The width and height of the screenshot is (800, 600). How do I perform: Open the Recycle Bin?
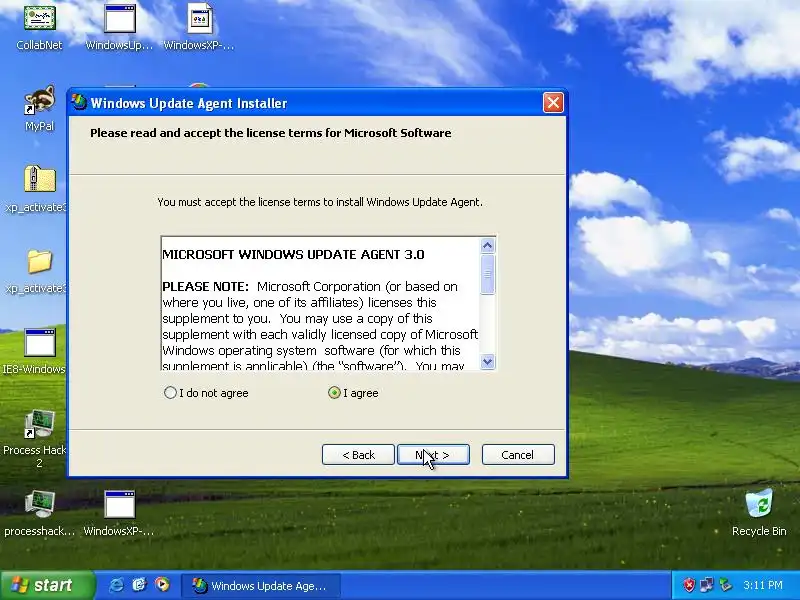point(759,513)
